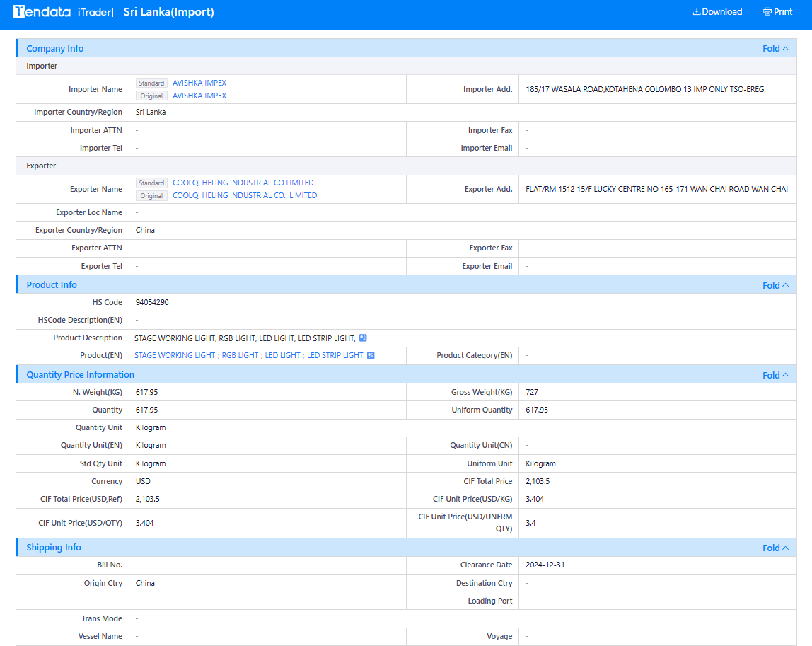Click the Standard tag for Importer Name

[x=151, y=83]
